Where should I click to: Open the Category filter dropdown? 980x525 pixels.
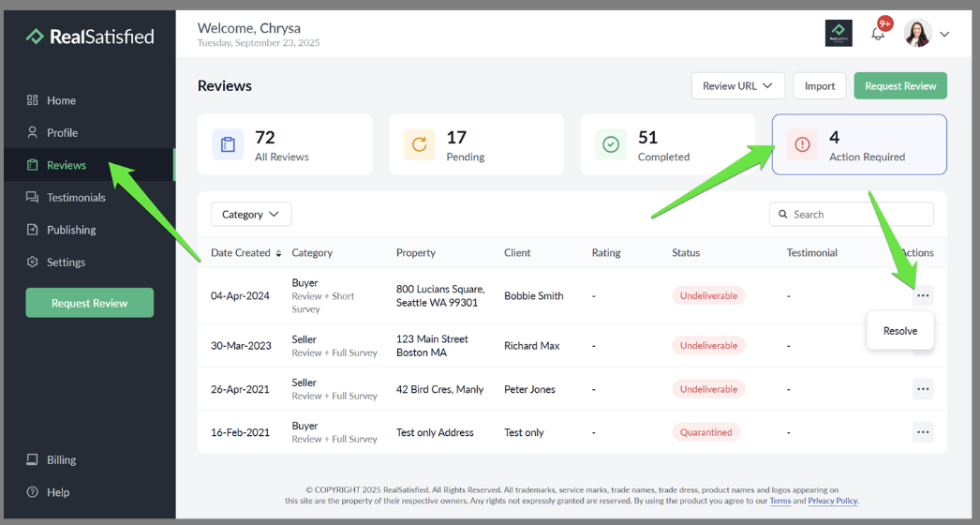[x=251, y=214]
